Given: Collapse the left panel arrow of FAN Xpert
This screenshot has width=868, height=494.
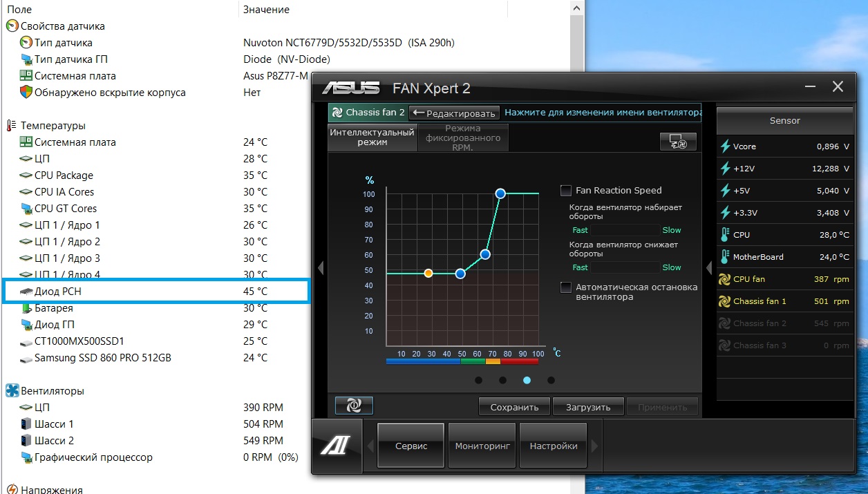Looking at the screenshot, I should tap(321, 267).
